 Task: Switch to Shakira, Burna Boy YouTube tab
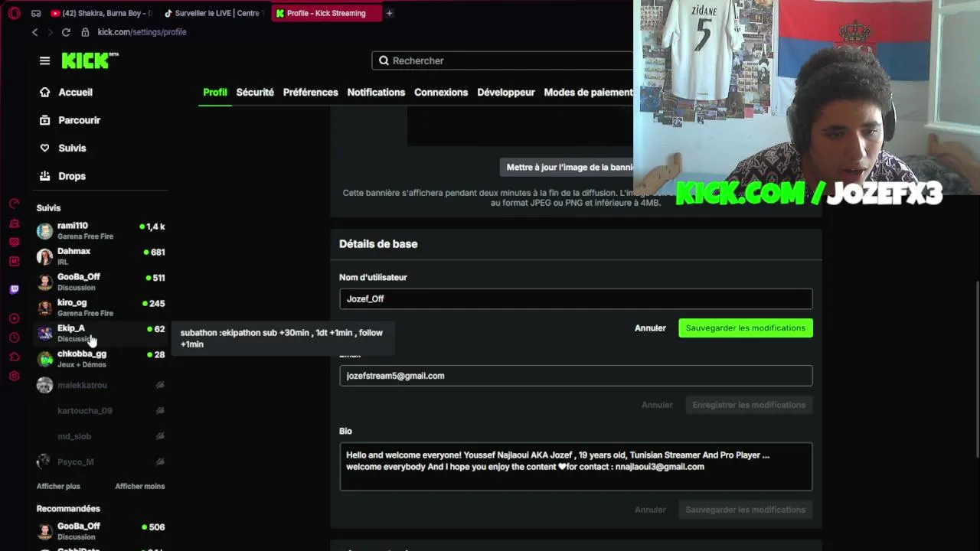[102, 13]
